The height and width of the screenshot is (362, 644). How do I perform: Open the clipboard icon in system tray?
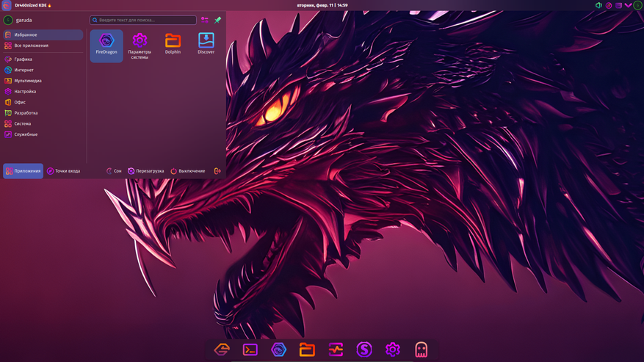(618, 5)
